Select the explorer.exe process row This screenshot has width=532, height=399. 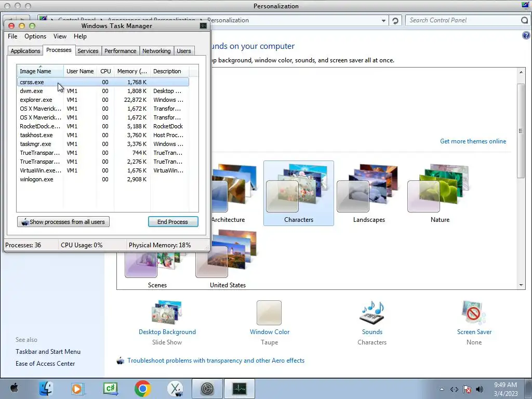103,100
